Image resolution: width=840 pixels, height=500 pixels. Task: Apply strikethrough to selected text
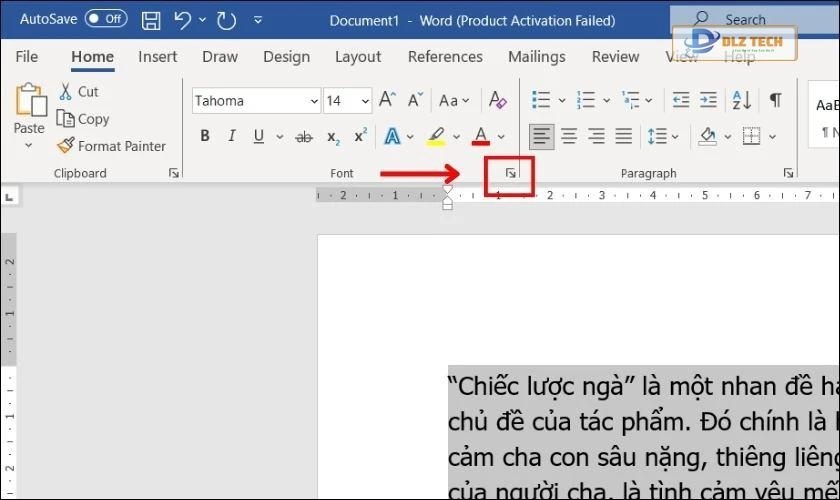coord(304,137)
